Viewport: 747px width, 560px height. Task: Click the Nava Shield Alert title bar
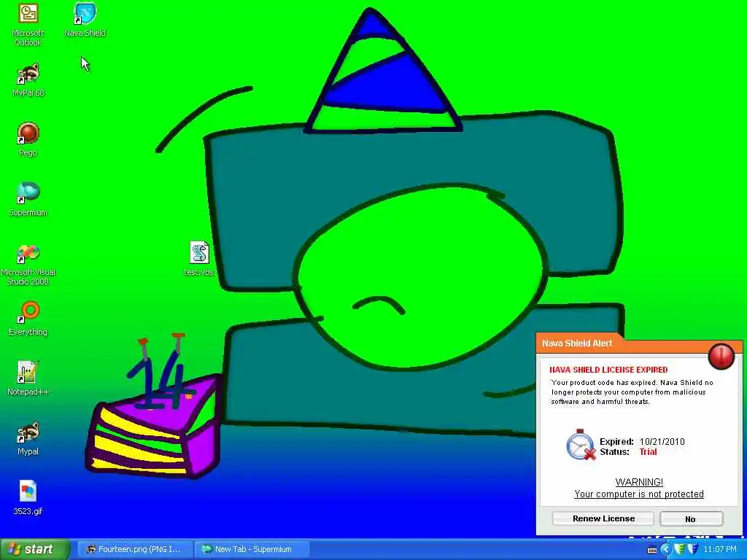click(x=638, y=343)
